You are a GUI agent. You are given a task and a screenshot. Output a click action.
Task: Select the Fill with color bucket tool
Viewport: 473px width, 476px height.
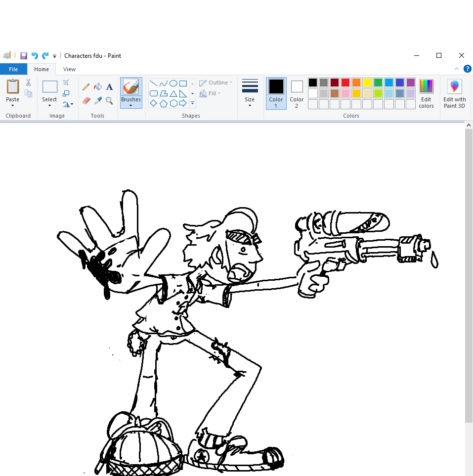98,87
